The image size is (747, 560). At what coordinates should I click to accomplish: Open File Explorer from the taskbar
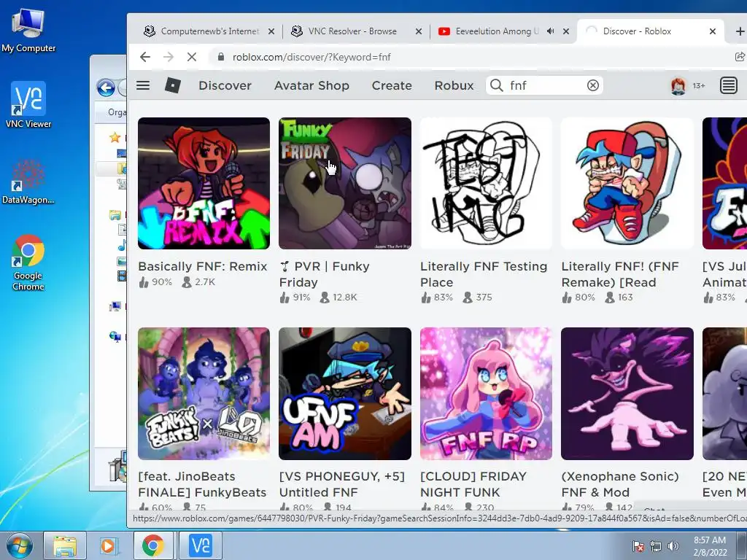[65, 545]
